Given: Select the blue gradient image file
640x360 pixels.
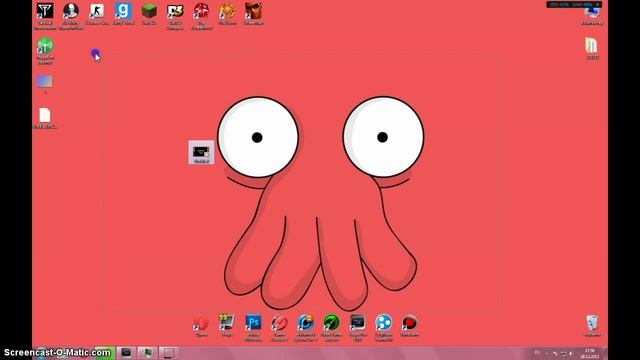Looking at the screenshot, I should [45, 84].
